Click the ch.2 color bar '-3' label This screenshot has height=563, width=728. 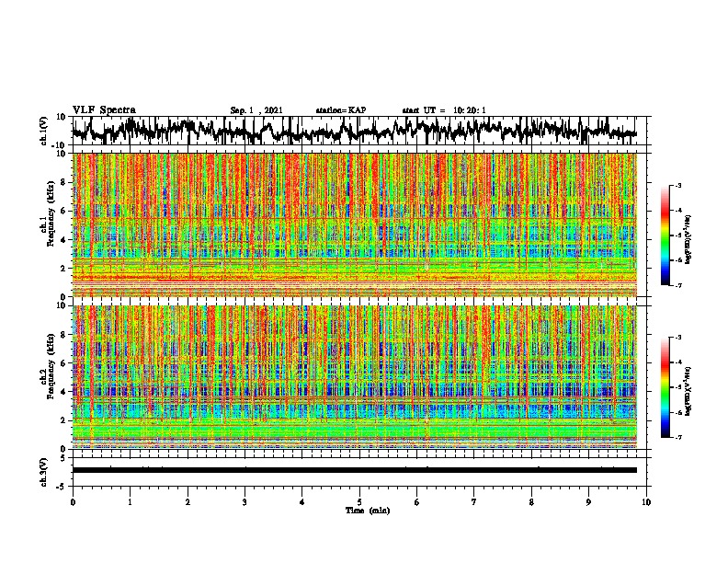(x=678, y=338)
